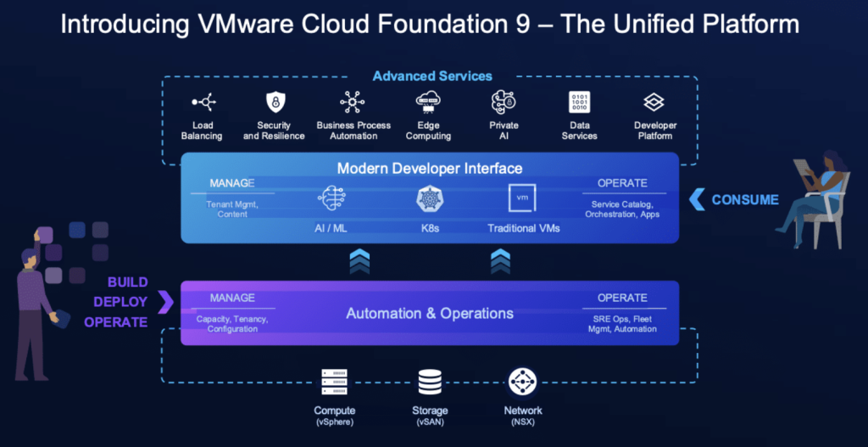Click the 'Developer Platform' label
The image size is (868, 447).
(x=655, y=131)
